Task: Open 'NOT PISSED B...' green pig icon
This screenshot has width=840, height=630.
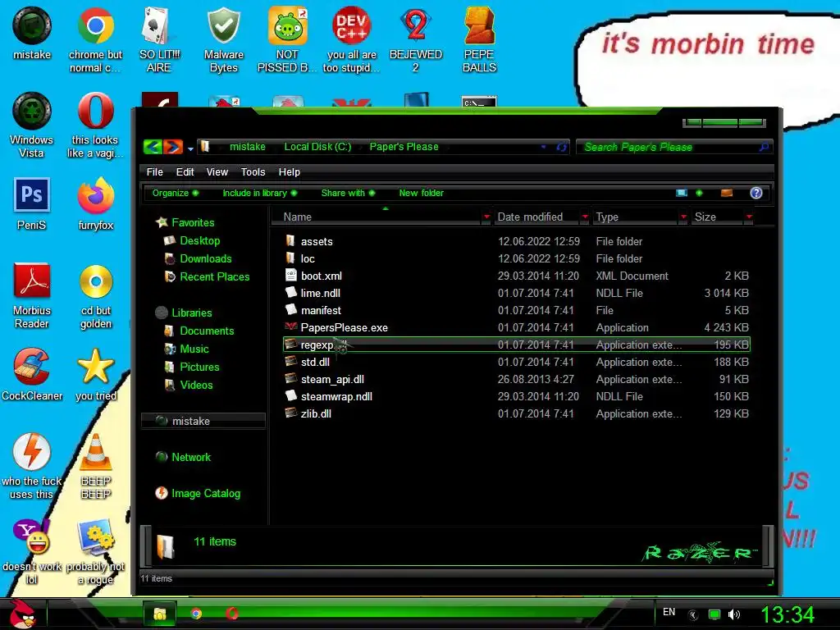Action: [288, 39]
